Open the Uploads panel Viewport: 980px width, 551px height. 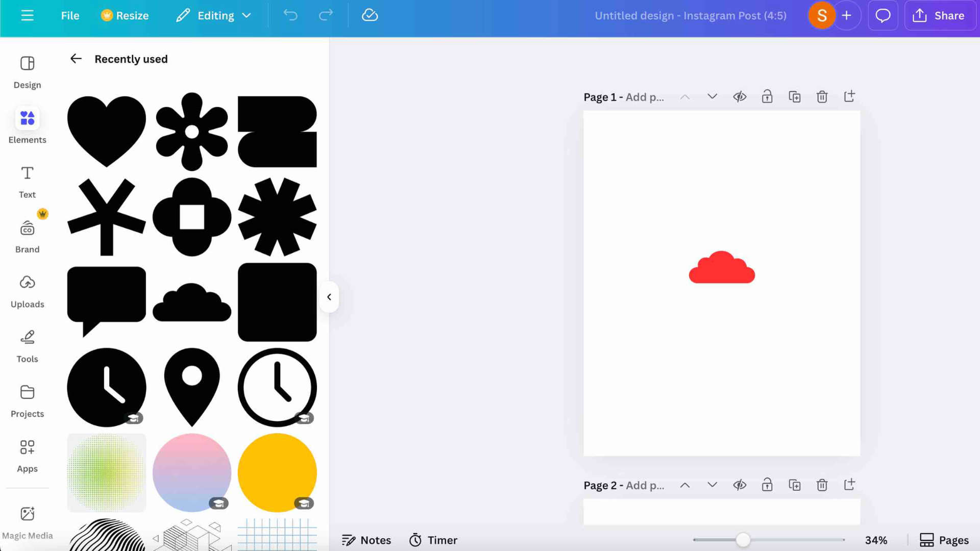27,291
